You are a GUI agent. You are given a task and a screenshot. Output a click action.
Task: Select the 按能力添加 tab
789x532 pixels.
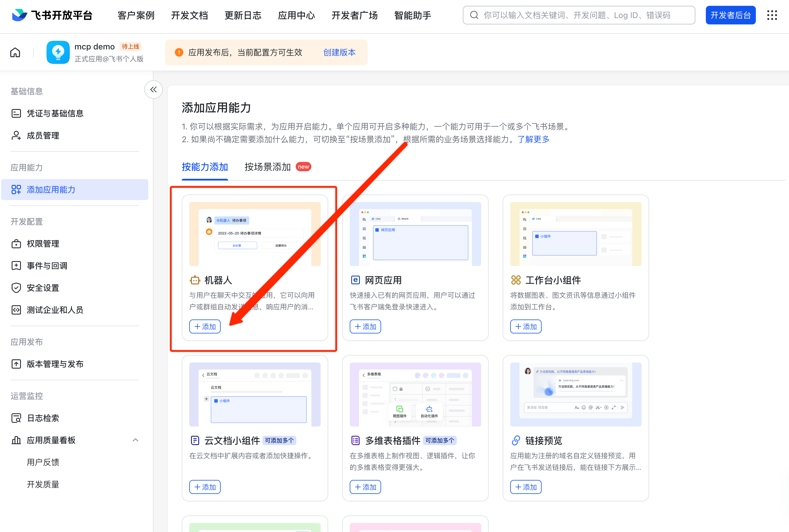[x=205, y=167]
